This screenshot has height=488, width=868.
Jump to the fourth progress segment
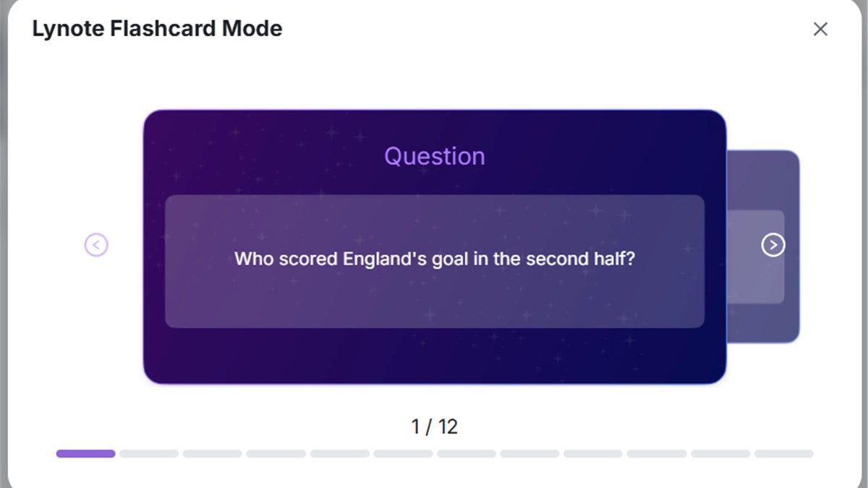click(276, 454)
